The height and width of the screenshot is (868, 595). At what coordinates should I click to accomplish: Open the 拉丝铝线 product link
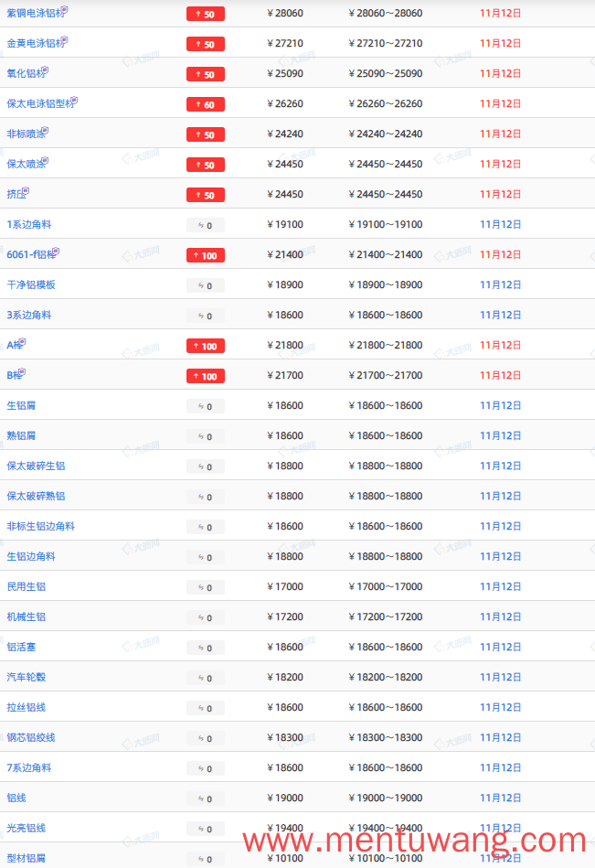(x=26, y=707)
